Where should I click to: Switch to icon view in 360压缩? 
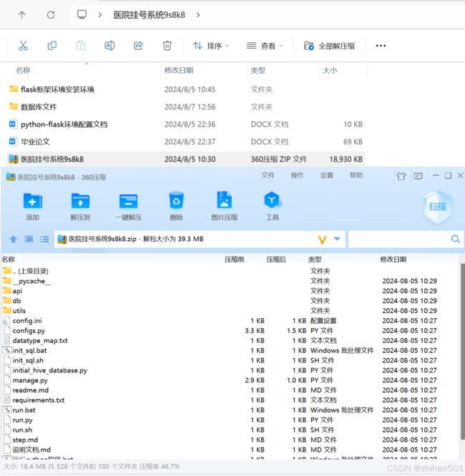[29, 239]
